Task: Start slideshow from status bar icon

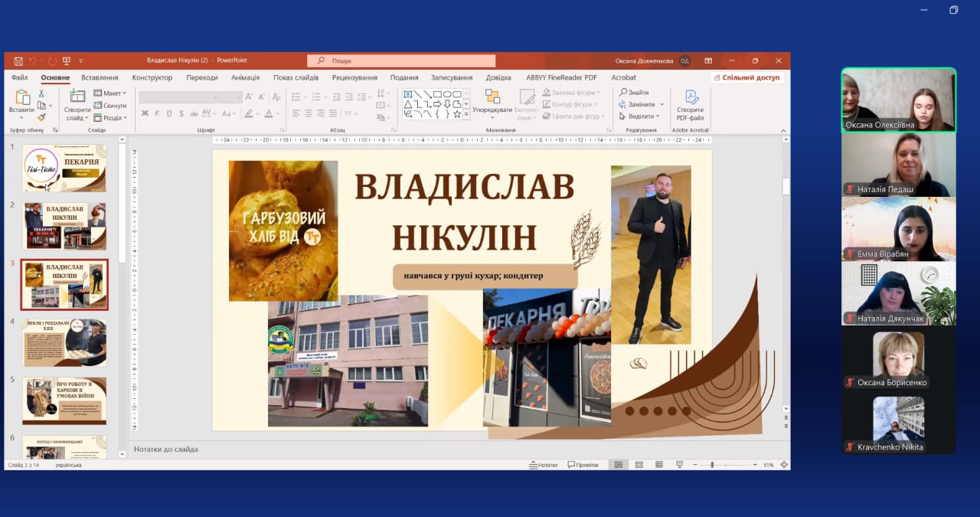Action: coord(679,465)
